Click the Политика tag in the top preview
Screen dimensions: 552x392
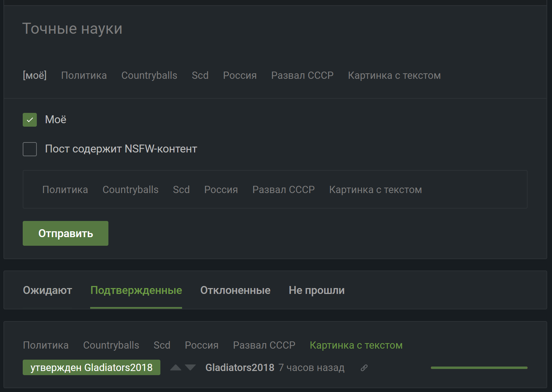[x=84, y=75]
